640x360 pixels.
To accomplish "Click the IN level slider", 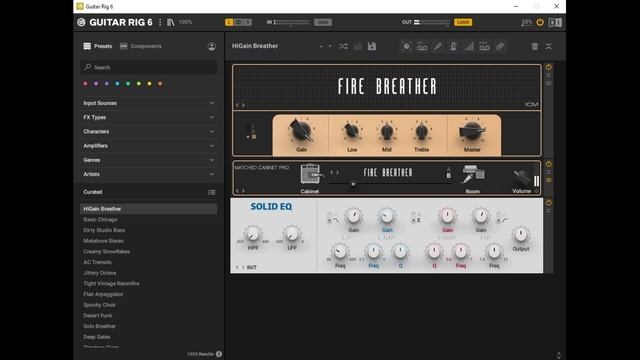I will (292, 22).
